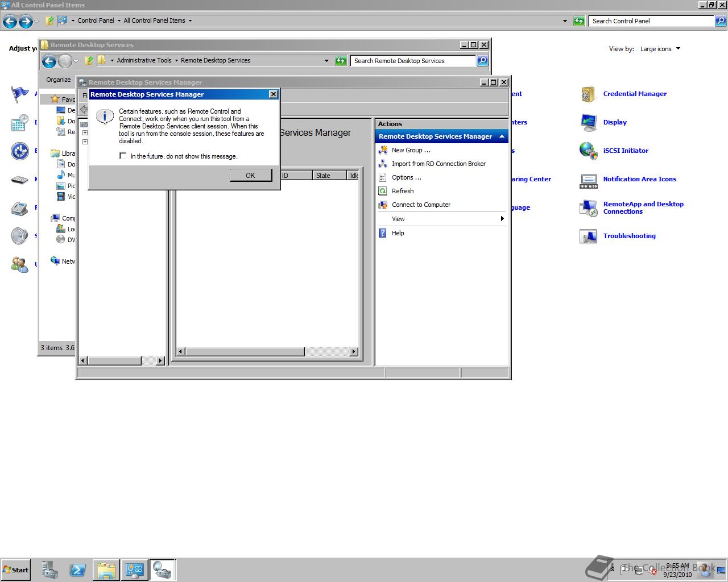Click refresh button in Control Panel address bar
Image resolution: width=728 pixels, height=582 pixels.
click(579, 21)
